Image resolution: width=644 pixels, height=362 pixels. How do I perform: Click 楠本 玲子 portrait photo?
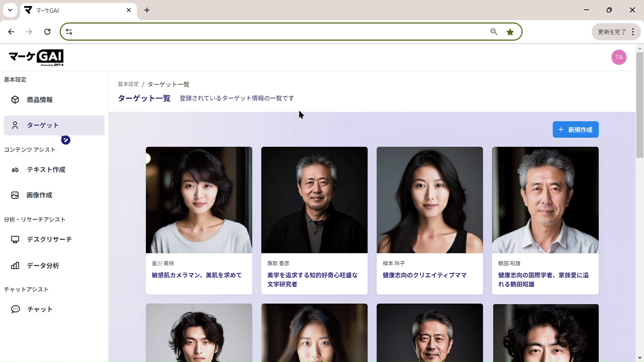click(x=430, y=200)
